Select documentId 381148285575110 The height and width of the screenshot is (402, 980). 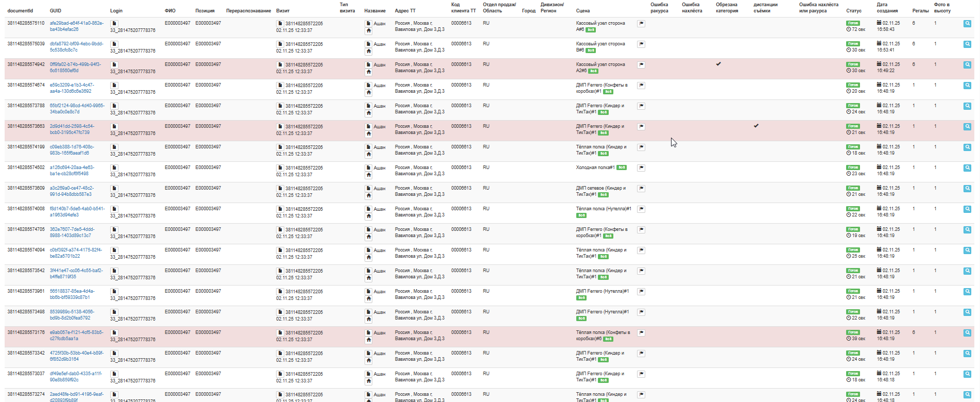26,23
